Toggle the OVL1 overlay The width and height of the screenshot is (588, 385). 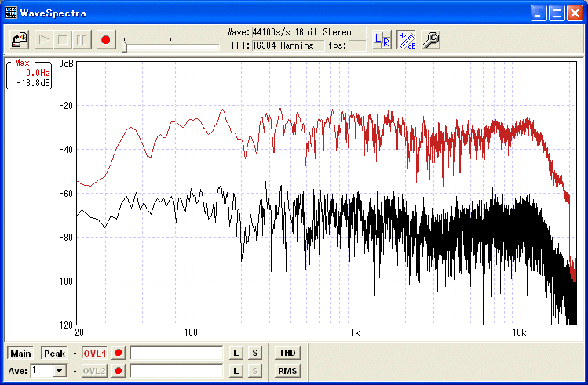pos(94,354)
